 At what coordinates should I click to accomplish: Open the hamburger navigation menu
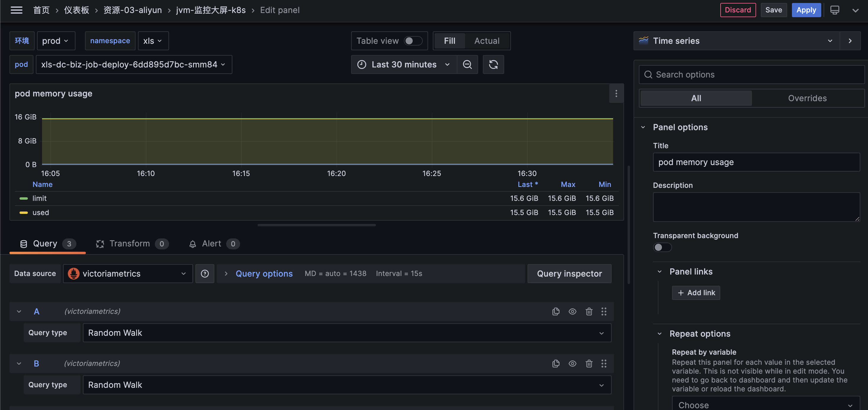16,10
